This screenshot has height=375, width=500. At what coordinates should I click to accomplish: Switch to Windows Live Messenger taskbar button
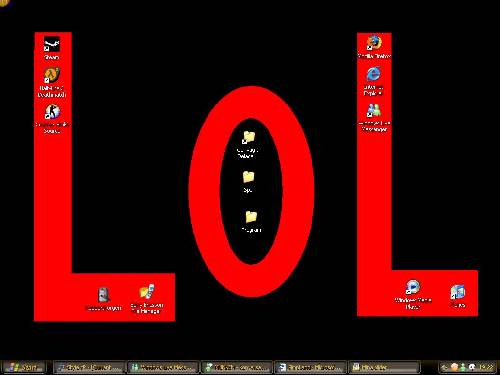(163, 368)
